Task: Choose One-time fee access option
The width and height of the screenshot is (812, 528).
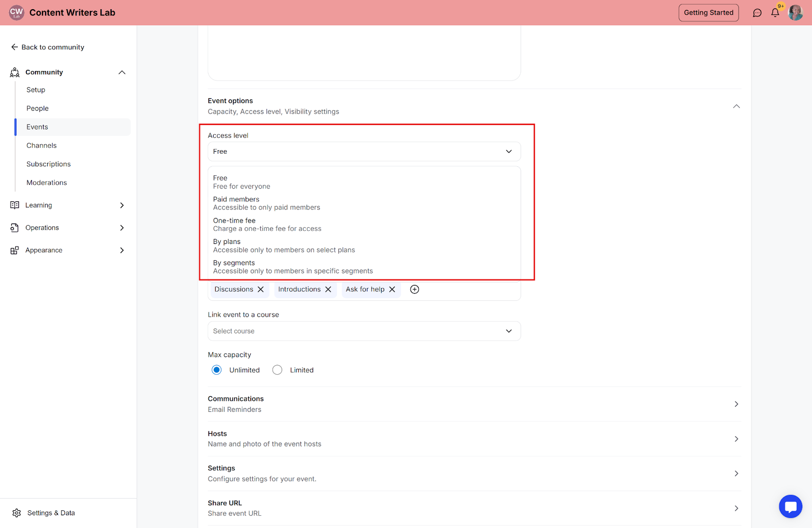Action: click(364, 225)
